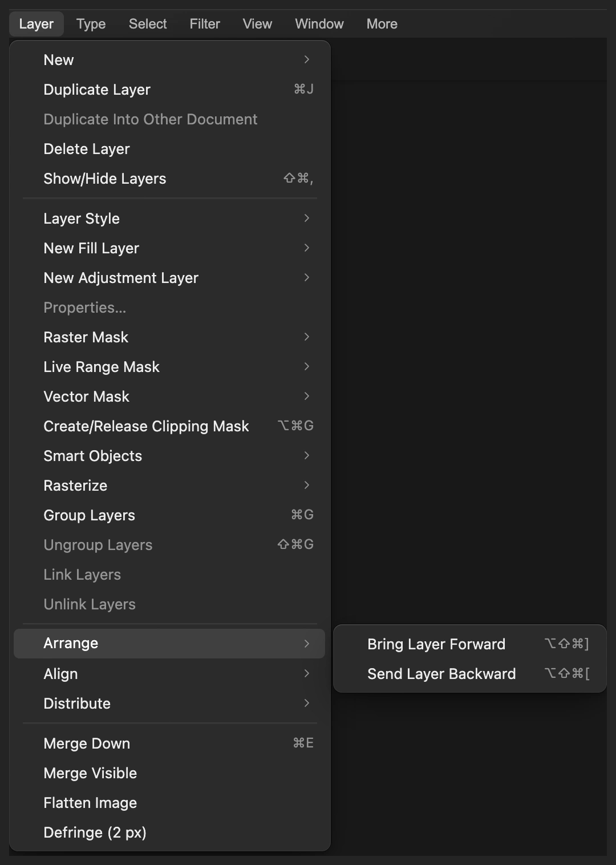Open the More menu
This screenshot has width=616, height=865.
click(382, 24)
